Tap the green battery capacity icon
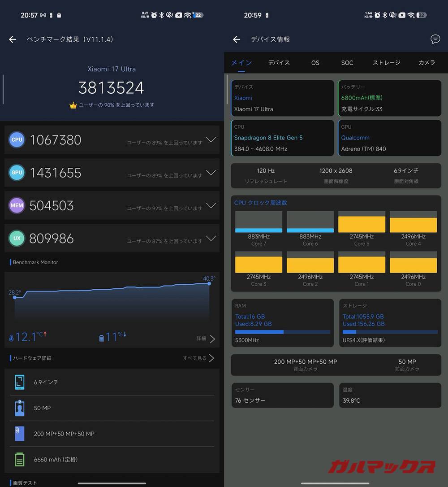The width and height of the screenshot is (448, 487). [x=20, y=460]
